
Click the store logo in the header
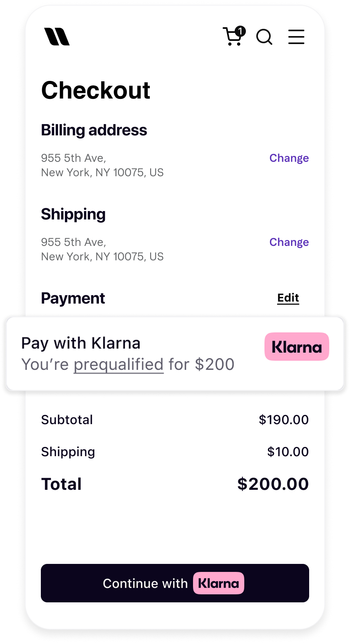tap(57, 37)
